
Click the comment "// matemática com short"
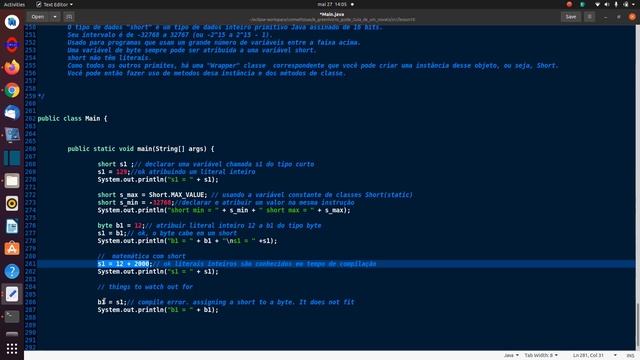point(142,256)
